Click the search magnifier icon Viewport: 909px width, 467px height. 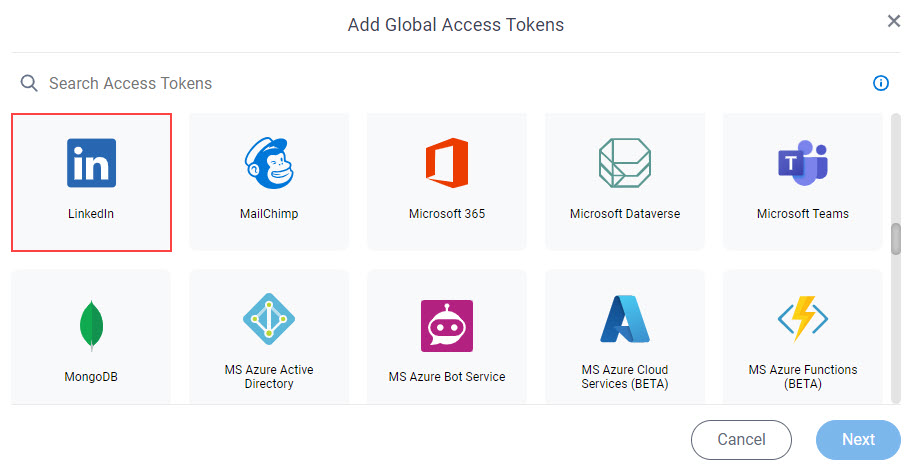coord(29,83)
